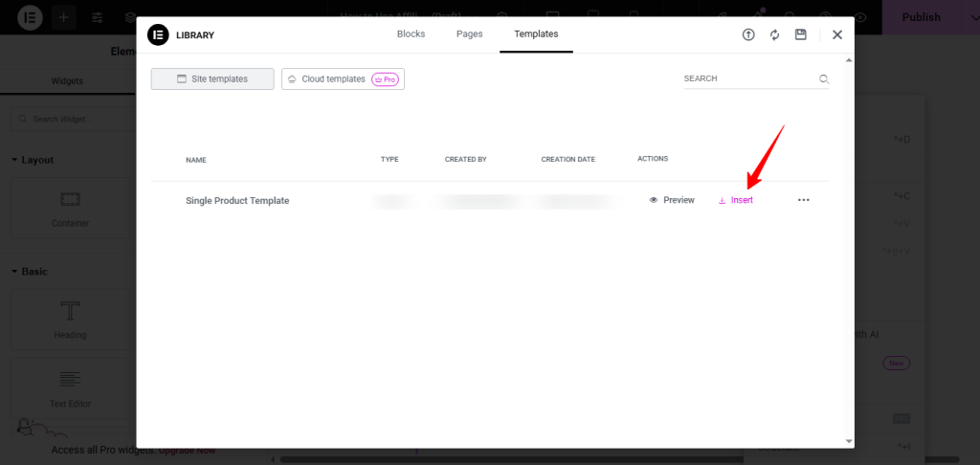Click the Single Product Template name
Screen dimensions: 980x465
pyautogui.click(x=237, y=201)
